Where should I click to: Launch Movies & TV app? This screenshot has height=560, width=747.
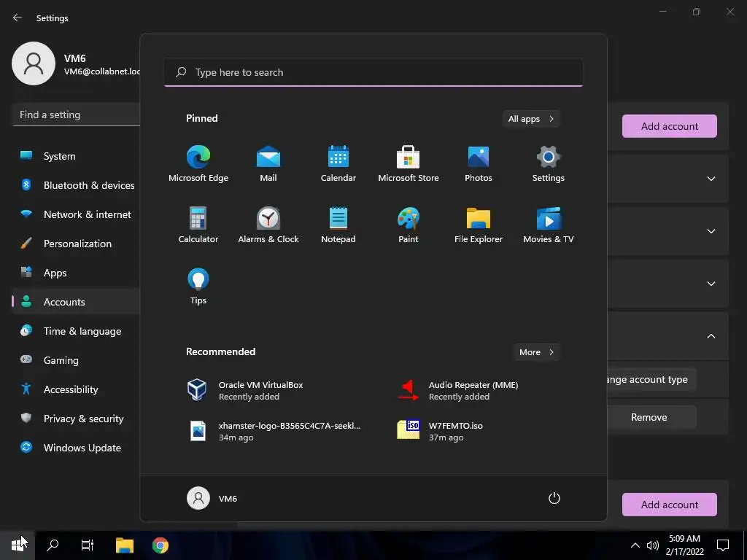pos(549,225)
